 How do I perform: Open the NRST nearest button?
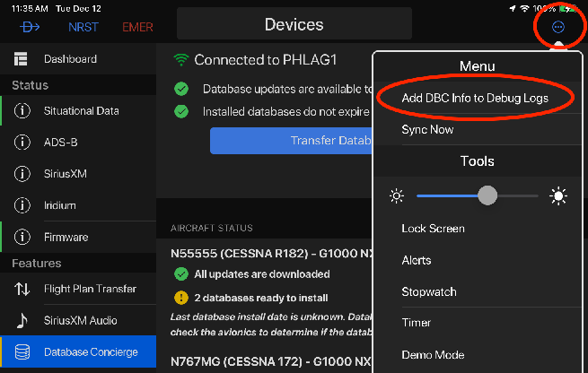tap(83, 27)
